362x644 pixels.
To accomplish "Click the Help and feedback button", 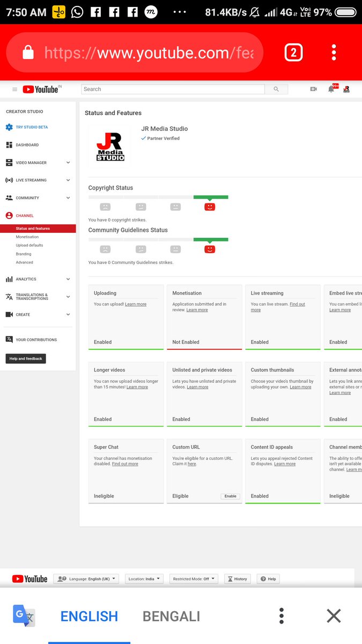I will point(26,358).
